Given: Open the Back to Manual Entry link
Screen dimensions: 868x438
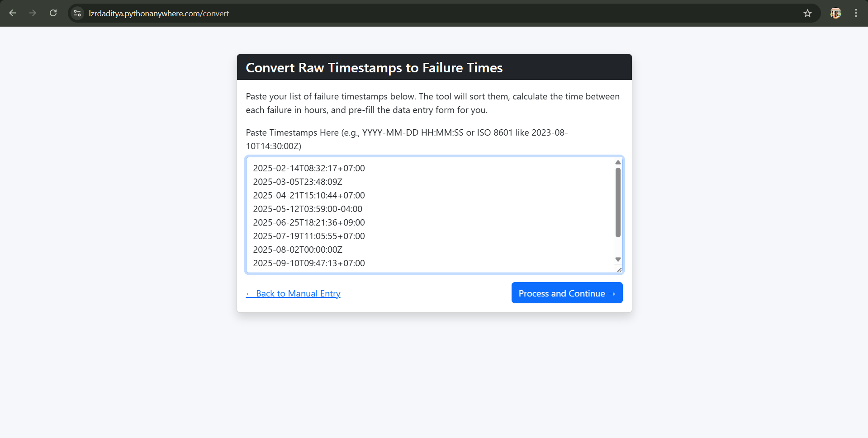Looking at the screenshot, I should tap(293, 293).
